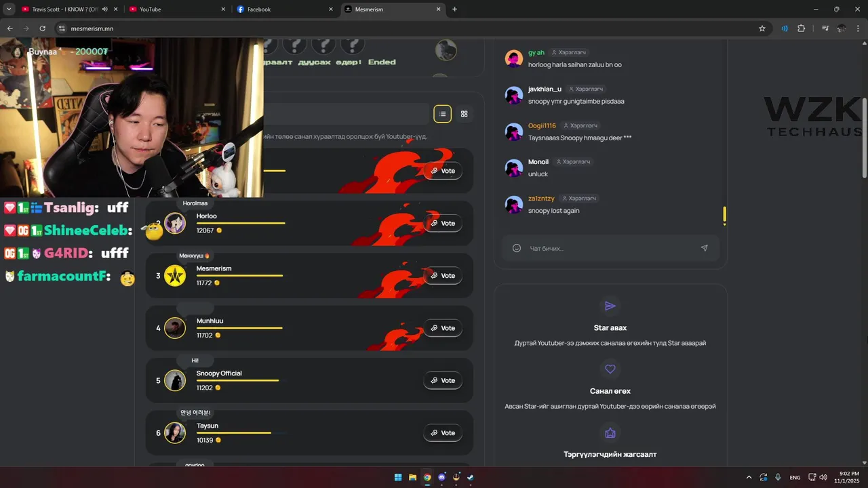
Task: Vote for Snoopy Official
Action: tap(443, 380)
